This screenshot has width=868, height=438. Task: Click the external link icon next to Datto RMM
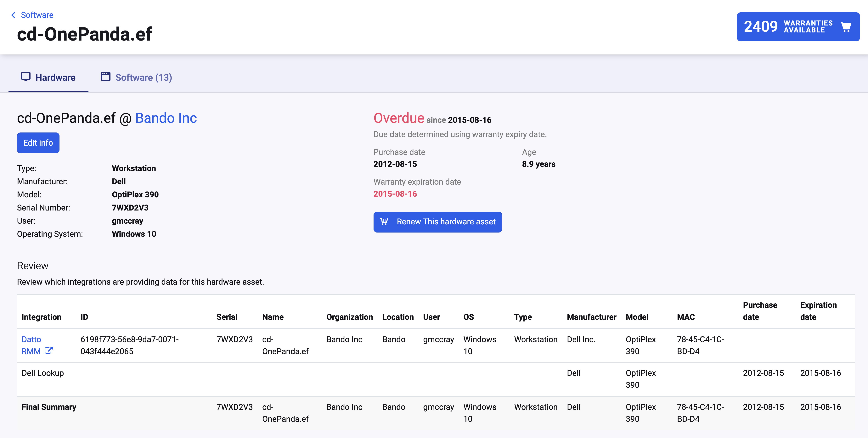[x=49, y=350]
